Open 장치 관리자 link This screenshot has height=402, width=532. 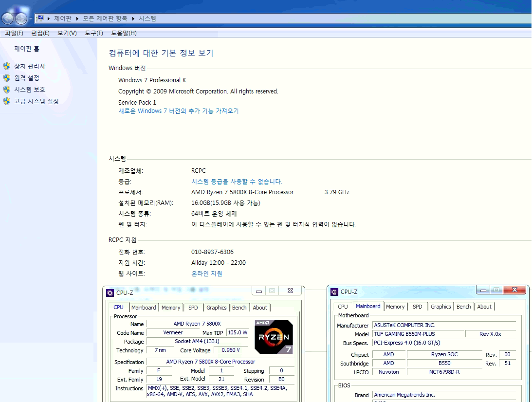click(x=30, y=66)
